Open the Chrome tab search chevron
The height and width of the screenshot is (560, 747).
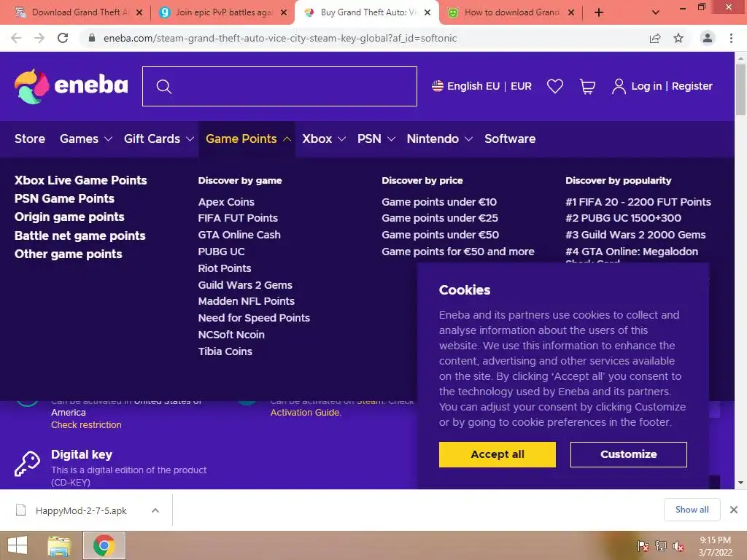(656, 12)
